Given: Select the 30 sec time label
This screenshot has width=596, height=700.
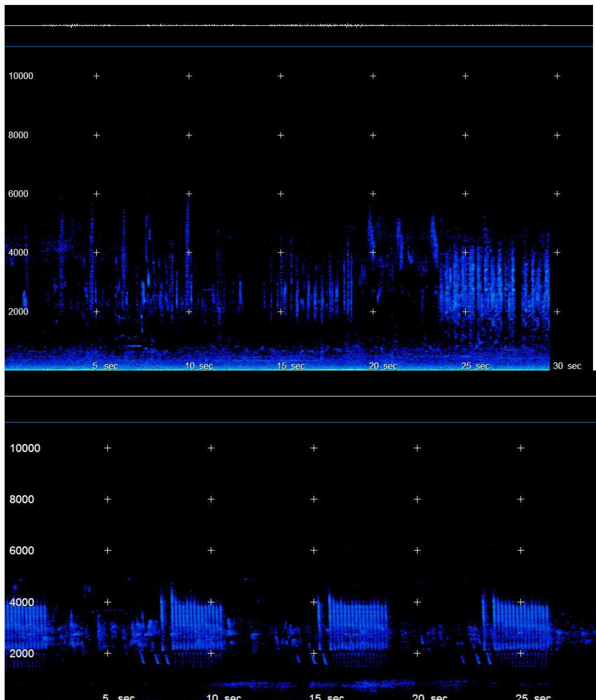Looking at the screenshot, I should click(x=567, y=366).
